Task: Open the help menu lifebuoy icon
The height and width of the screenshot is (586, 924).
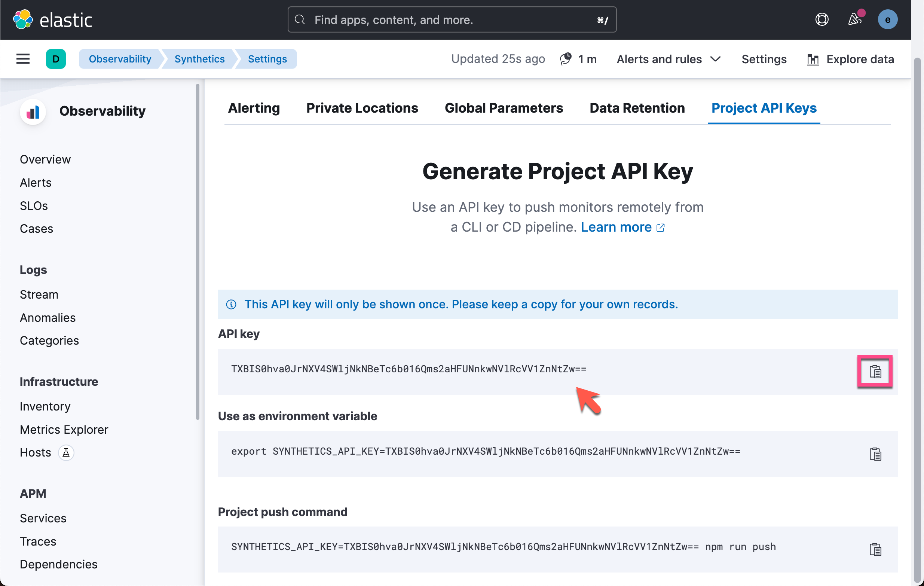Action: 821,19
